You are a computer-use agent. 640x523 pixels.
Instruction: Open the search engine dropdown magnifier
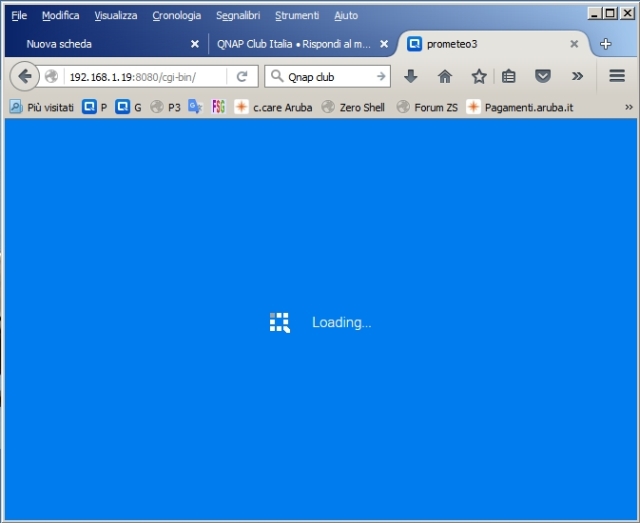pyautogui.click(x=275, y=76)
